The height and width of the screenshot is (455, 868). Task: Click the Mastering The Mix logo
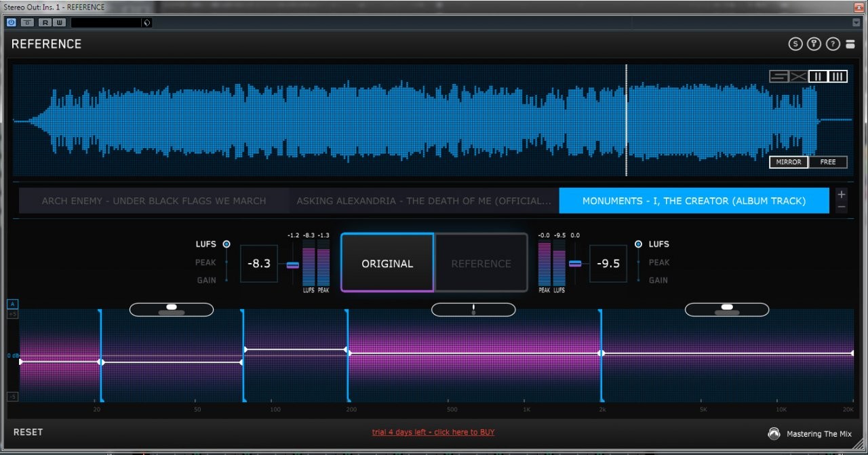pyautogui.click(x=774, y=433)
